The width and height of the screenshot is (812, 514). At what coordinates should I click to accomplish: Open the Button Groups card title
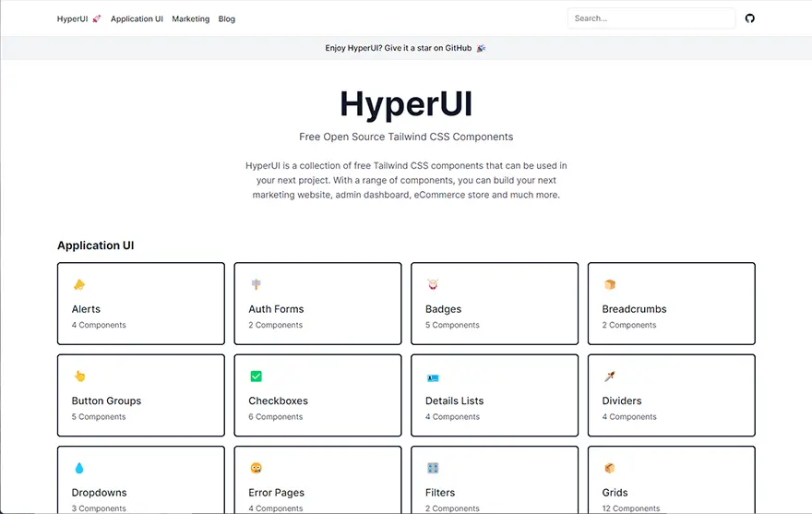(106, 400)
